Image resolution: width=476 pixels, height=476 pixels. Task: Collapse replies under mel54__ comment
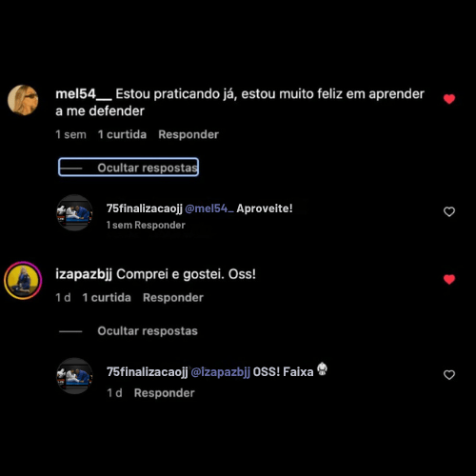pyautogui.click(x=129, y=168)
